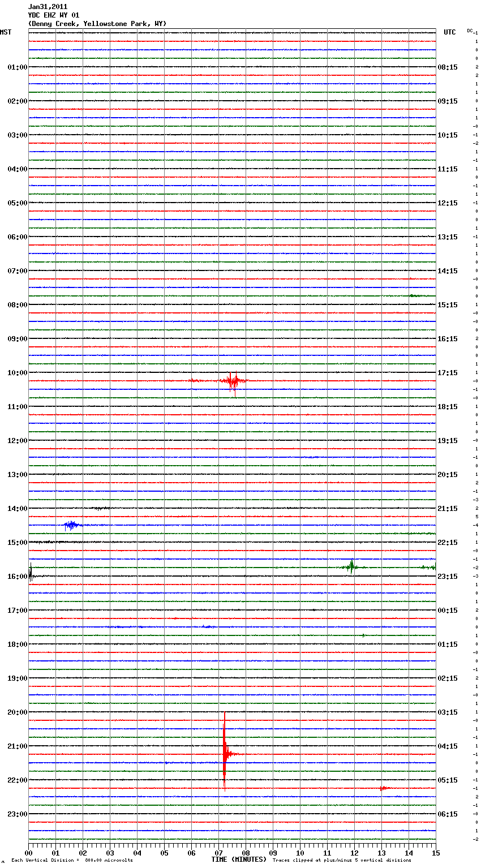481x868 pixels.
Task: Click the UTC time zone label
Action: 450,32
